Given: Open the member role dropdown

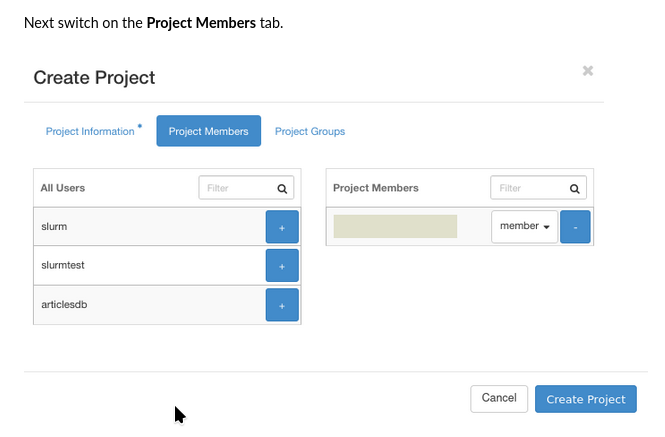Looking at the screenshot, I should (525, 227).
